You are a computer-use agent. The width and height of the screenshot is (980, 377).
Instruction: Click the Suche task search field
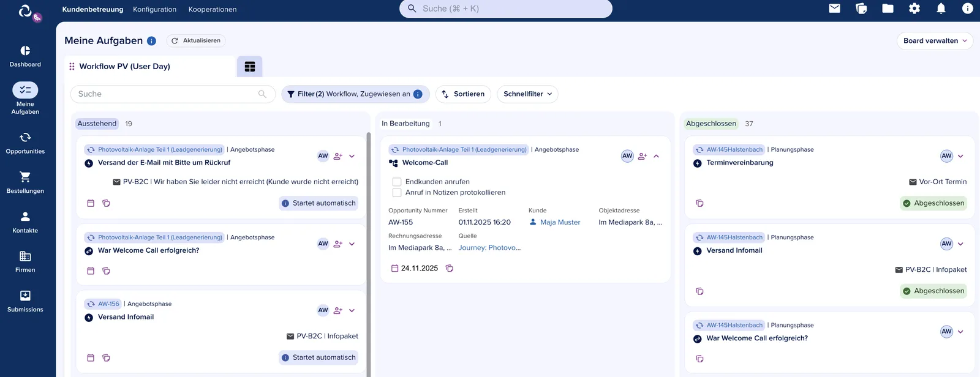click(171, 94)
